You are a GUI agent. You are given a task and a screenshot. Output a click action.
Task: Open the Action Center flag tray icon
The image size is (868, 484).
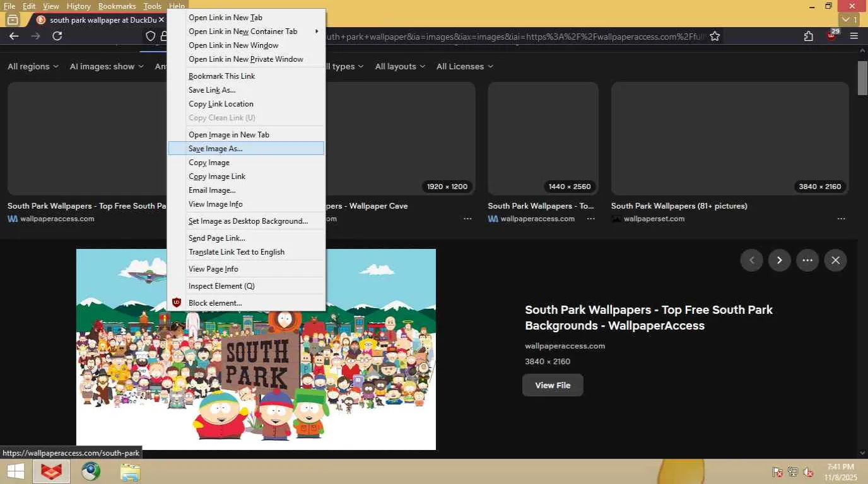pyautogui.click(x=778, y=472)
